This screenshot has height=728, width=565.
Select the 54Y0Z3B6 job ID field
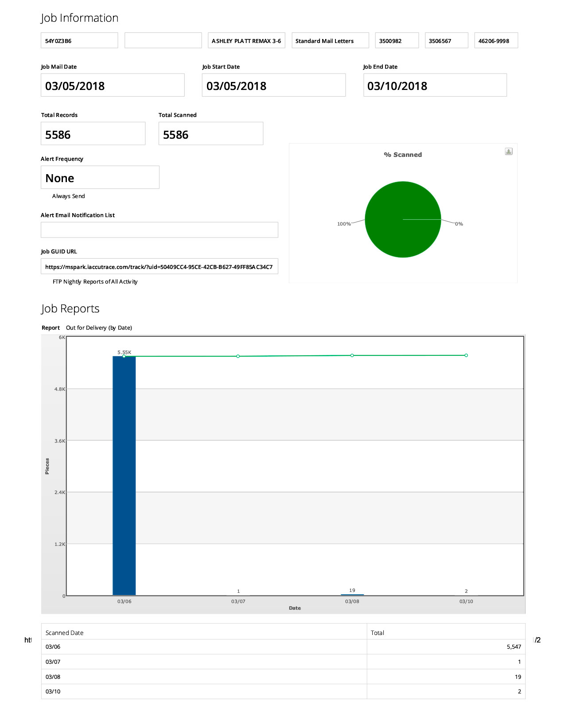pos(79,41)
